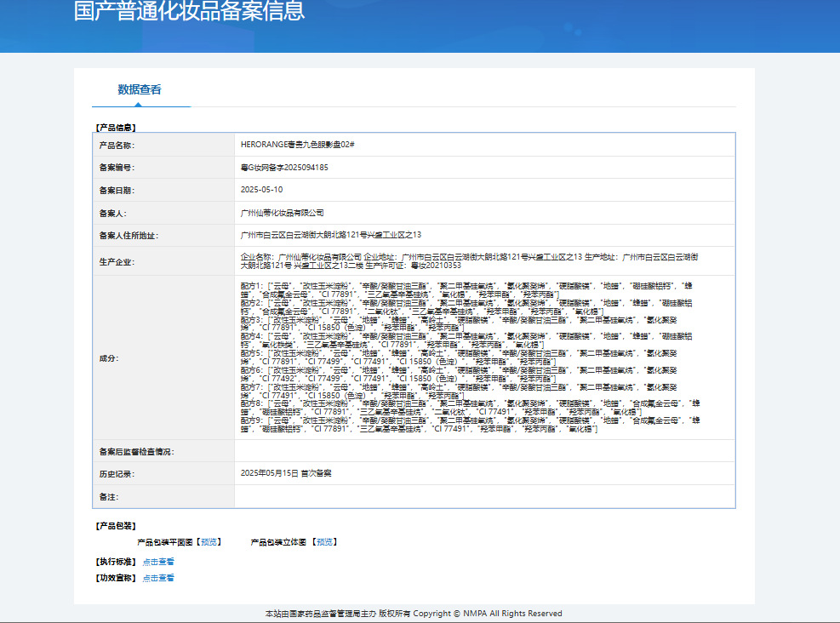Select the 配方1 ingredient line
840x623 pixels.
pos(466,290)
